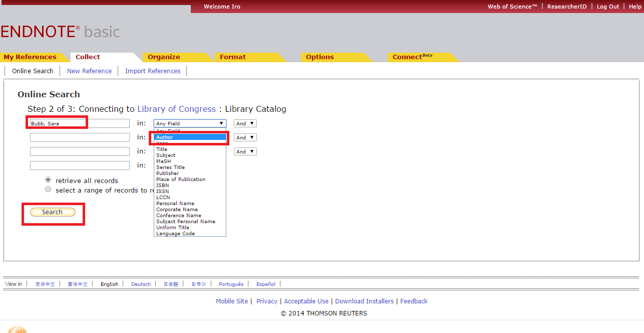The width and height of the screenshot is (644, 333).
Task: Choose Author in the field list
Action: pos(190,137)
